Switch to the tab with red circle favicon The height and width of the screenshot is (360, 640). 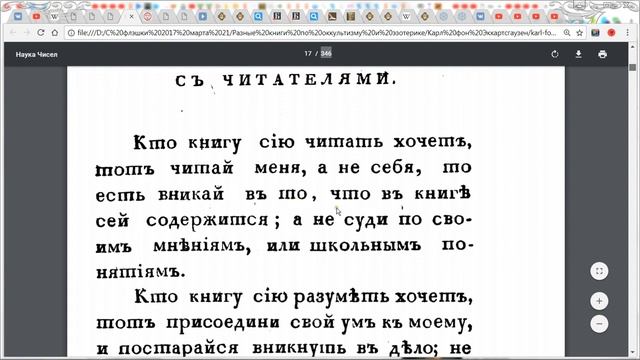pos(148,16)
